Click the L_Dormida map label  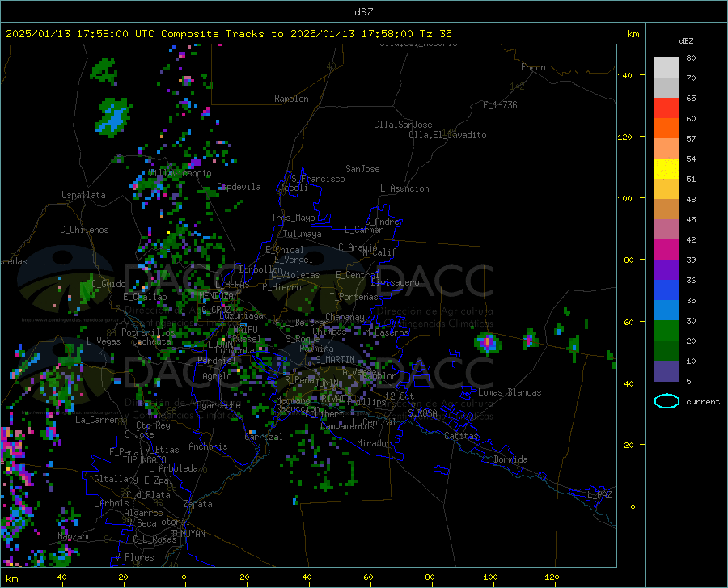(x=505, y=459)
